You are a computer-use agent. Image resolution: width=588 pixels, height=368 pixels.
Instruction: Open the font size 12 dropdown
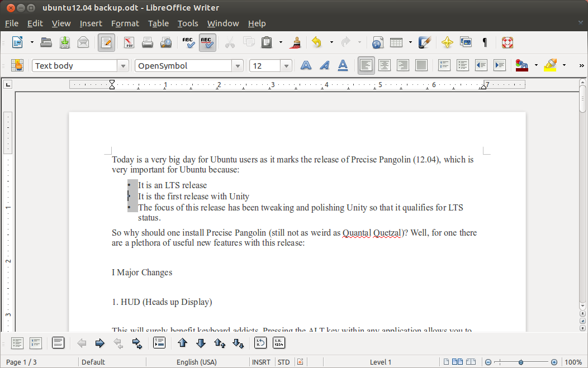click(x=286, y=66)
